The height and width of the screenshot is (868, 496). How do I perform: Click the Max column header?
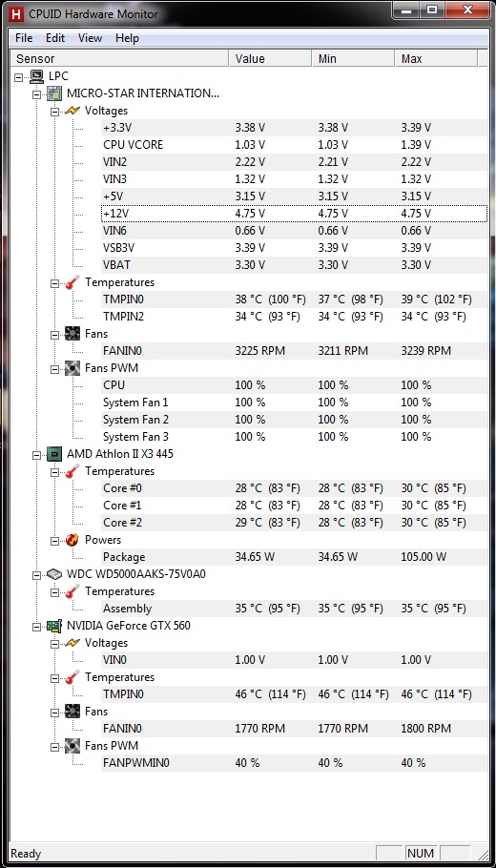[x=436, y=59]
